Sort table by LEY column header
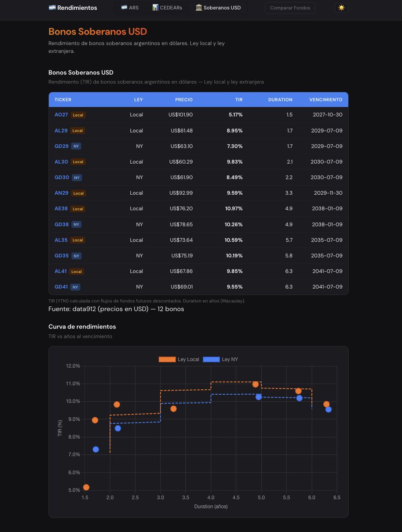The height and width of the screenshot is (532, 402). (x=138, y=100)
